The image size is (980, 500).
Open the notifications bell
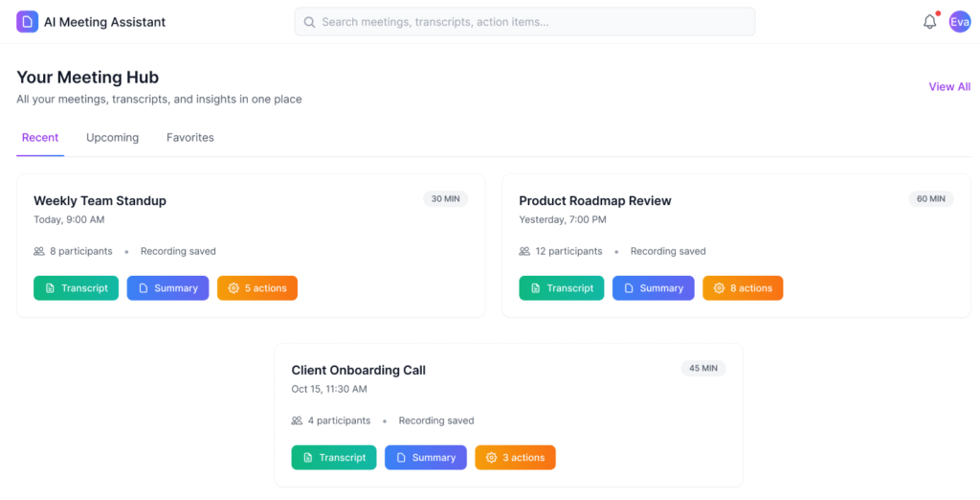tap(929, 22)
